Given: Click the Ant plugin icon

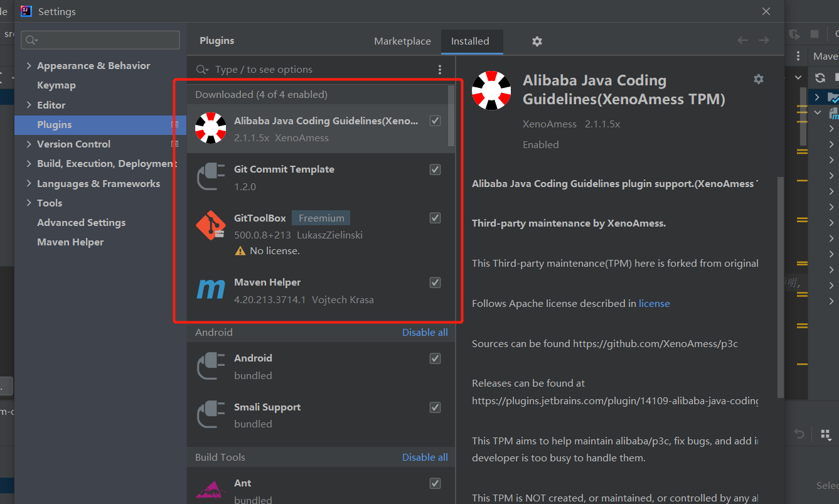Looking at the screenshot, I should tap(210, 490).
